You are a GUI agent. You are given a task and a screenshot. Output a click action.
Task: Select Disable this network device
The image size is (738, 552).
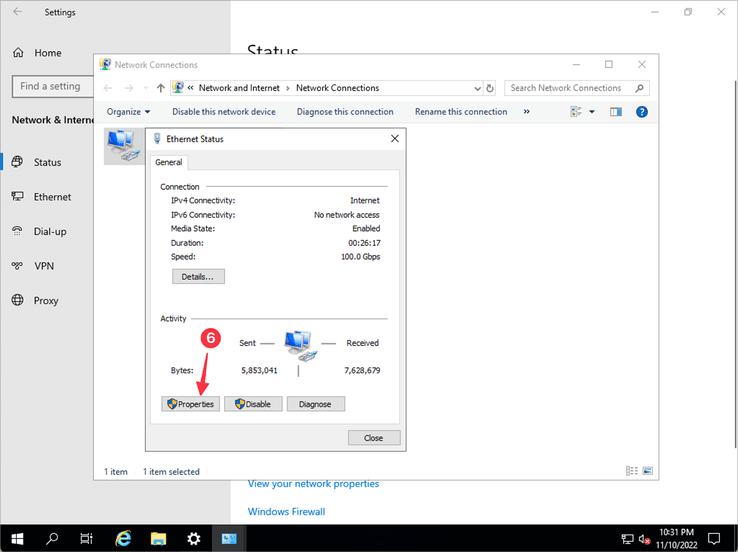(x=223, y=112)
